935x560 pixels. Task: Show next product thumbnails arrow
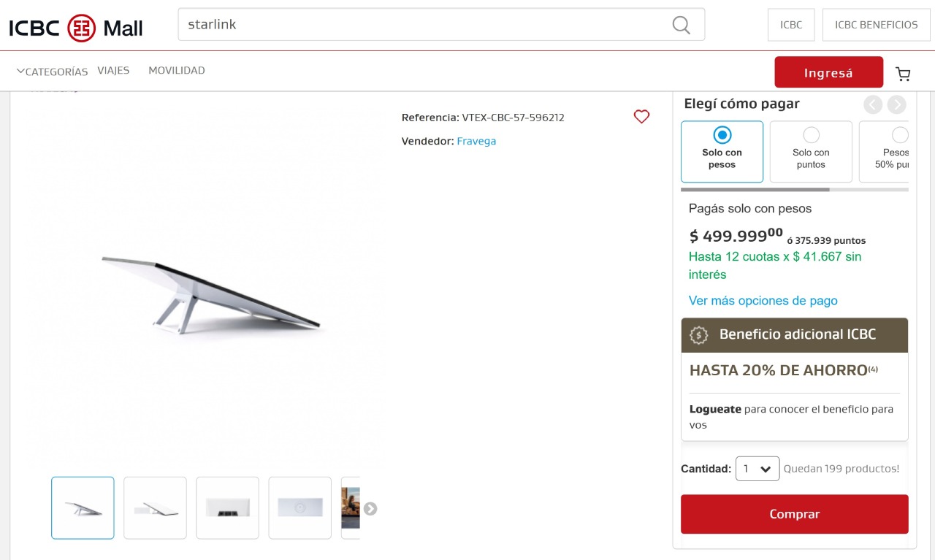tap(370, 509)
